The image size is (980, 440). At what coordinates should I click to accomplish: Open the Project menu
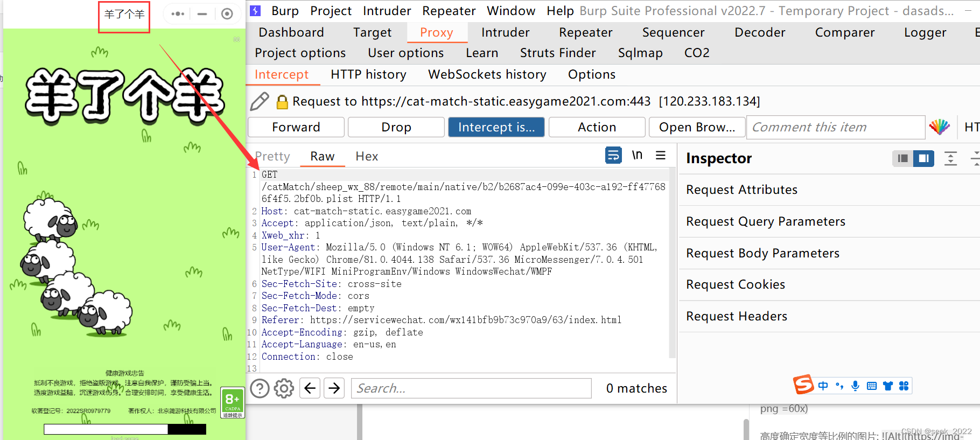click(x=331, y=11)
